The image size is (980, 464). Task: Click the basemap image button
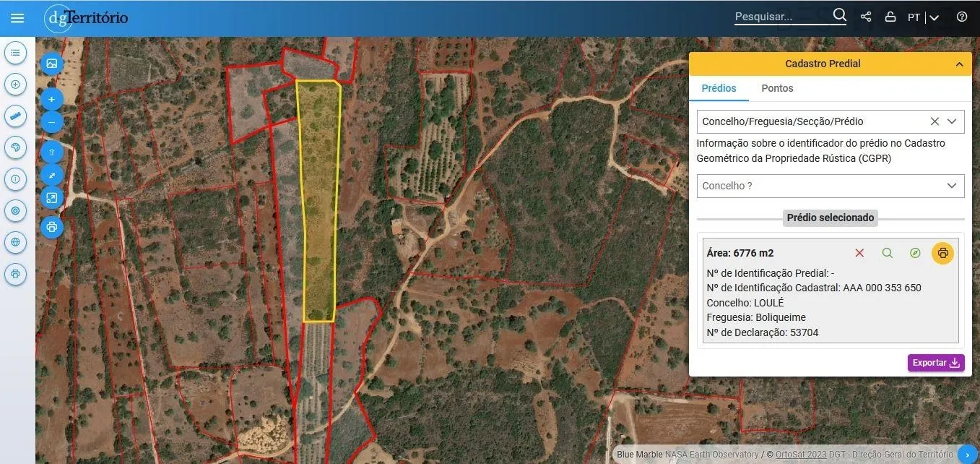51,64
